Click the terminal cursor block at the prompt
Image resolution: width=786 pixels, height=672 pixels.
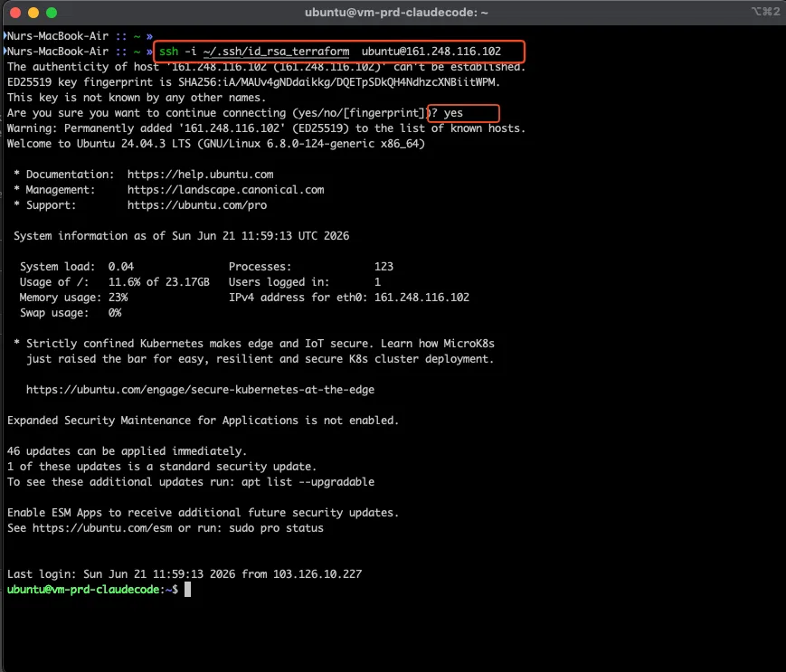coord(187,590)
